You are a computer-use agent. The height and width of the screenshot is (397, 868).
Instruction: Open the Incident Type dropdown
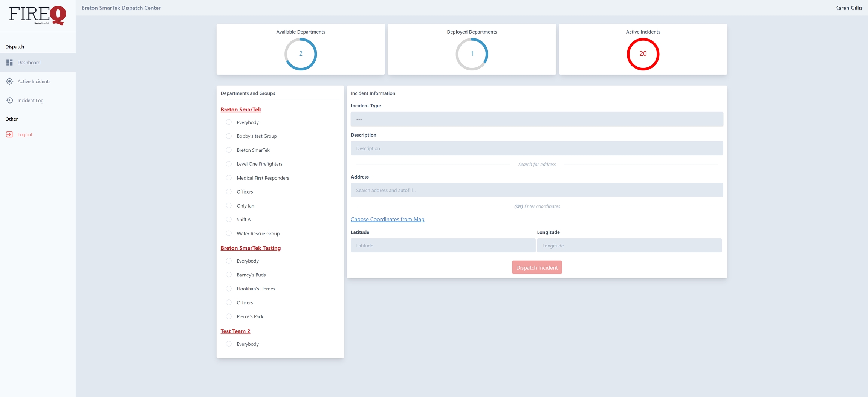tap(536, 119)
